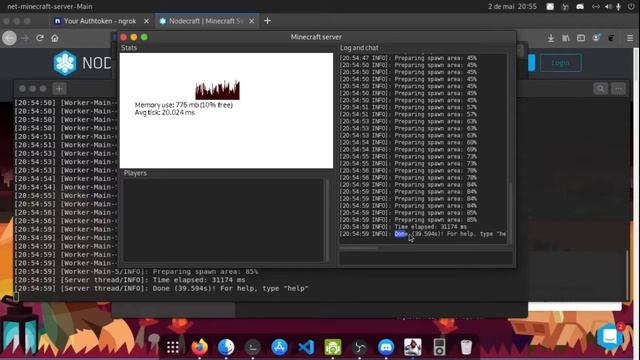Open Firefox downloads panel icon

click(x=551, y=38)
